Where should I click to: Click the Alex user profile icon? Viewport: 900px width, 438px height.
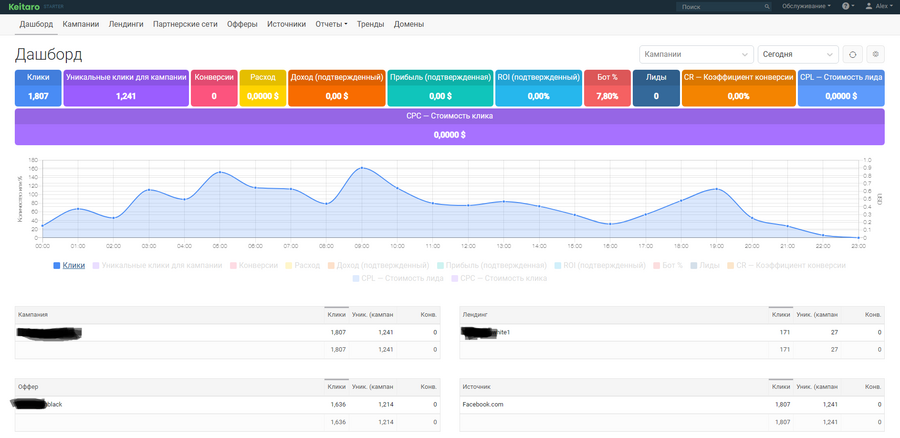868,6
